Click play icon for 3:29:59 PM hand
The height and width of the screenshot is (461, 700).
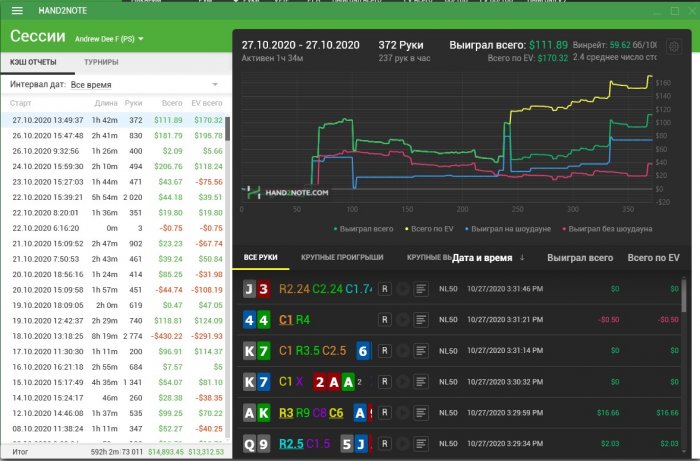tap(403, 413)
